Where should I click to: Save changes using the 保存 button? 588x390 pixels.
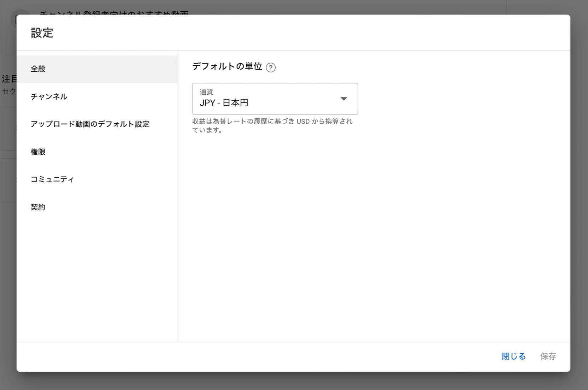click(x=548, y=356)
